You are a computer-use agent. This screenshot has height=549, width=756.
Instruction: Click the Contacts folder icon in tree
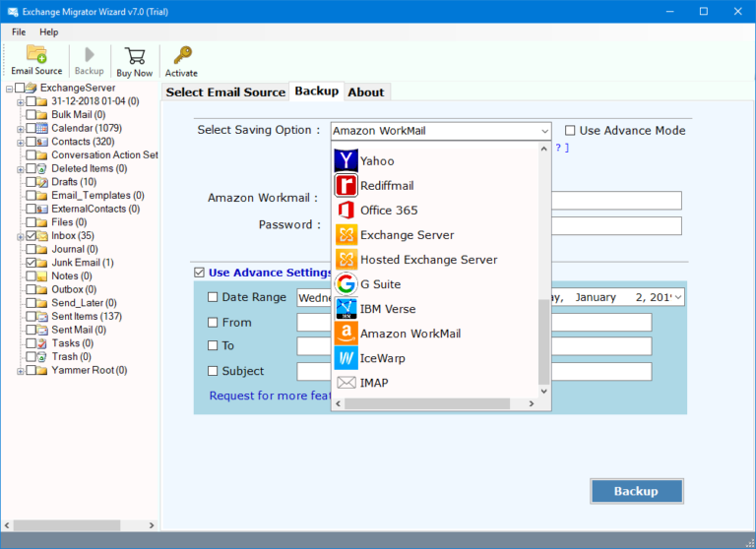tap(42, 142)
